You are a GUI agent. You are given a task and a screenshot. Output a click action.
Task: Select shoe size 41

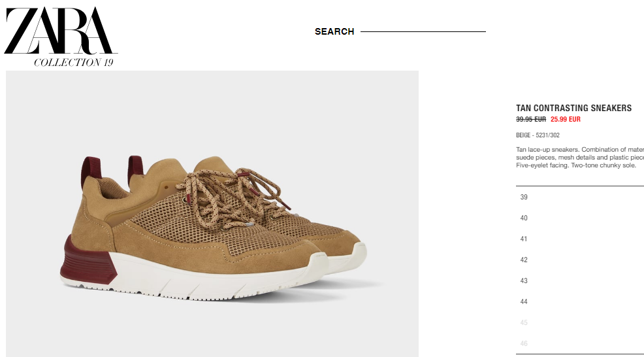point(580,239)
